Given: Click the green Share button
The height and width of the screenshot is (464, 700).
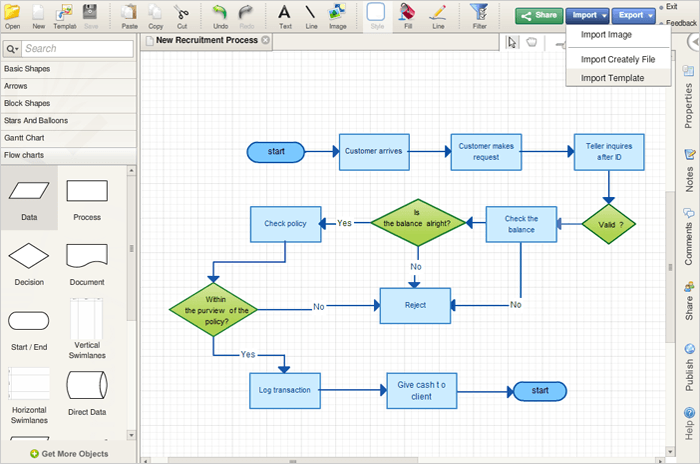Looking at the screenshot, I should coord(539,15).
